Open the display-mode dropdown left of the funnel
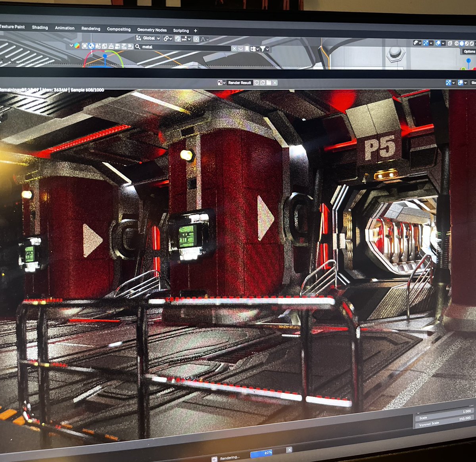Viewport: 476px width, 462px height. [x=255, y=49]
